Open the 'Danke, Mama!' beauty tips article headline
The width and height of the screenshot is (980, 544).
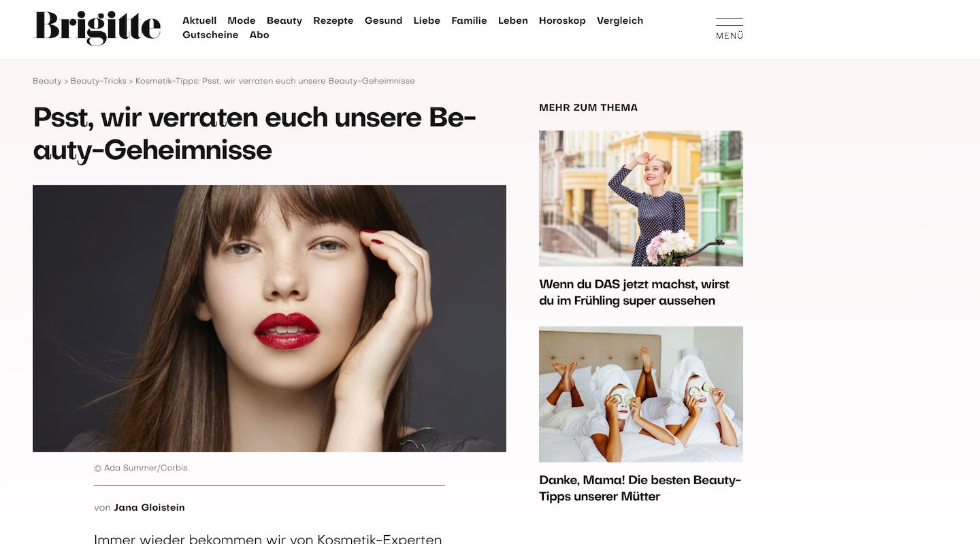640,488
